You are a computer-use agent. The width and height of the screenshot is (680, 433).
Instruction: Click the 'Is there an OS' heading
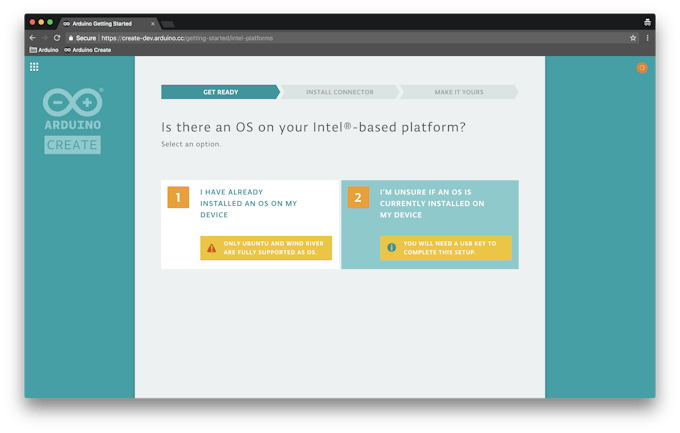[313, 127]
